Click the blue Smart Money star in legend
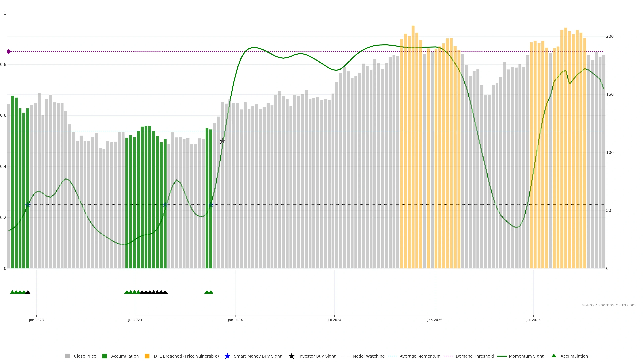The image size is (644, 362). 227,356
